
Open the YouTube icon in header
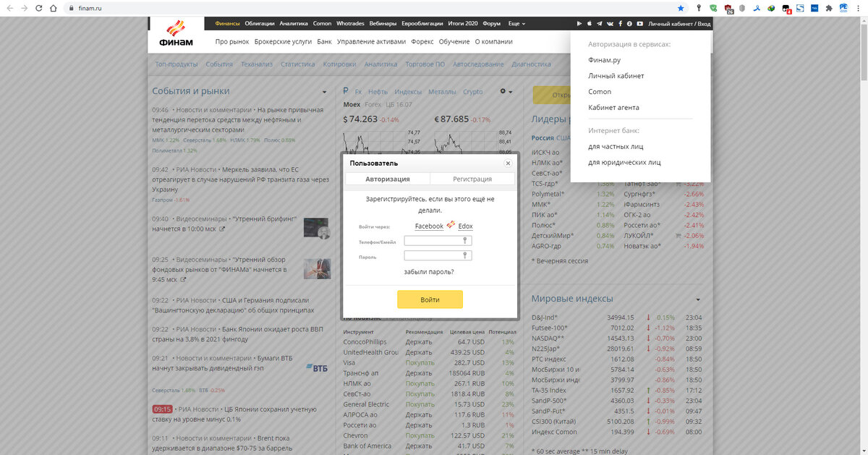pyautogui.click(x=640, y=24)
